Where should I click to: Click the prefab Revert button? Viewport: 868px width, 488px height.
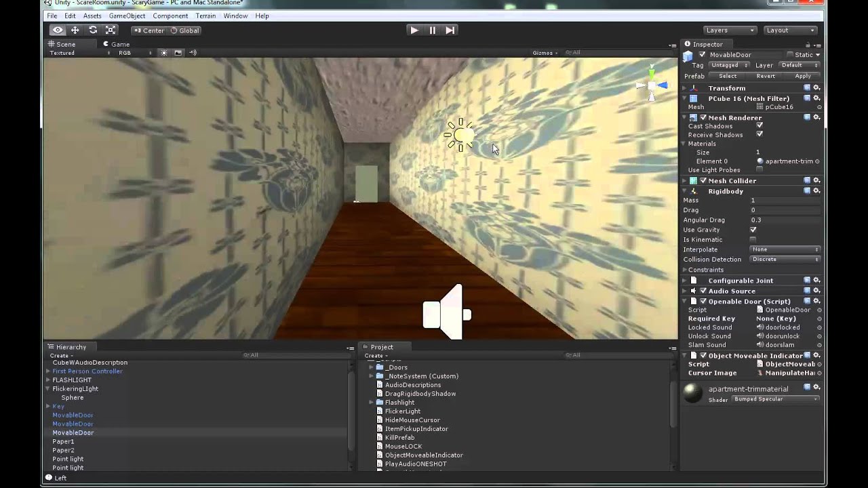tap(766, 77)
